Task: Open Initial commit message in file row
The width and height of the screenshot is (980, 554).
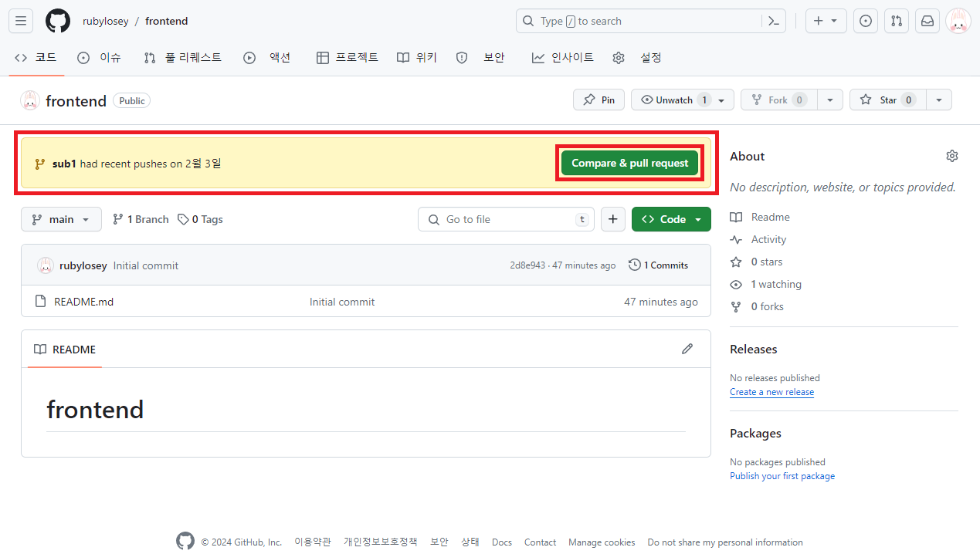Action: pos(342,302)
